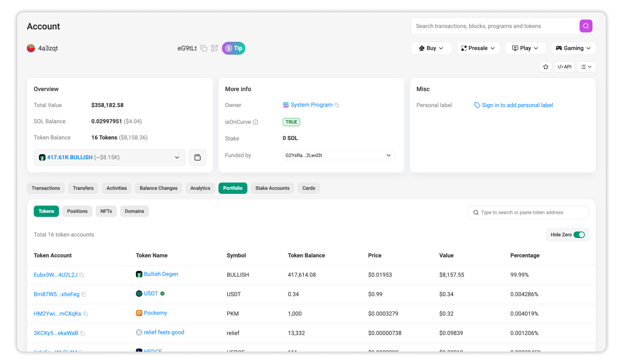Switch to the Analytics tab

pos(200,188)
